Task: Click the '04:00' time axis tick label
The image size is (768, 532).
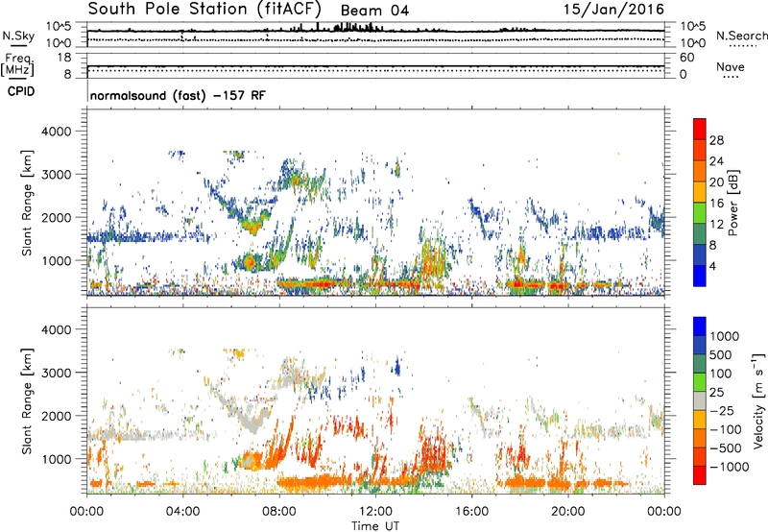Action: click(183, 512)
